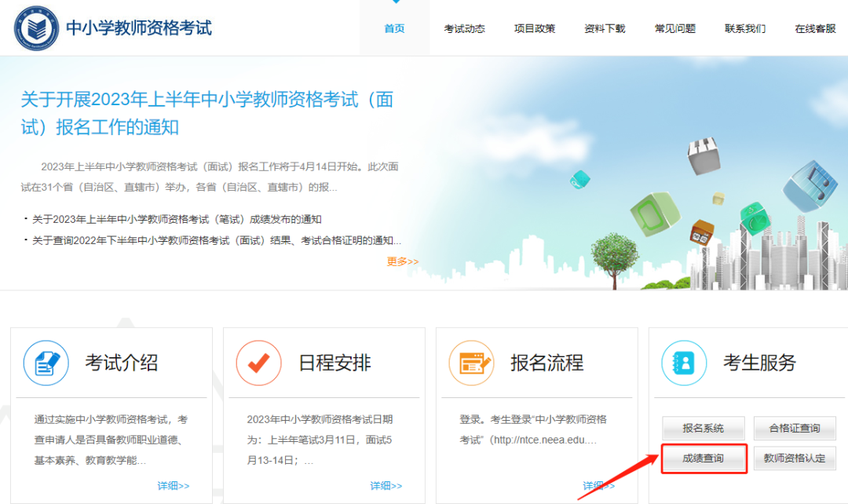The height and width of the screenshot is (504, 848).
Task: Click the 成绩查询 button
Action: [703, 458]
